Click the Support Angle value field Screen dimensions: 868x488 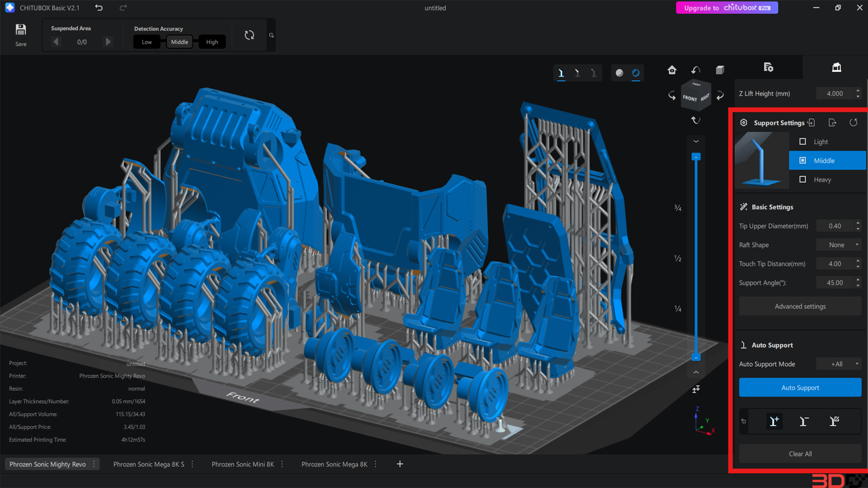[835, 283]
